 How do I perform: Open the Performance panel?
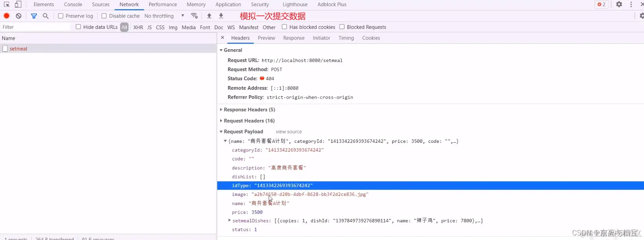163,5
